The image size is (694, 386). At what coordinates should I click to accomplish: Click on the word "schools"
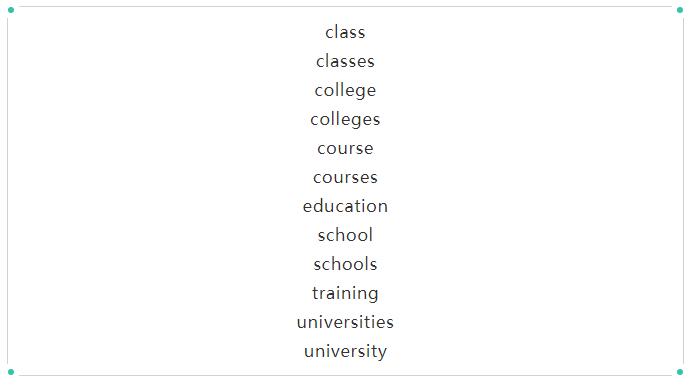[x=345, y=264]
